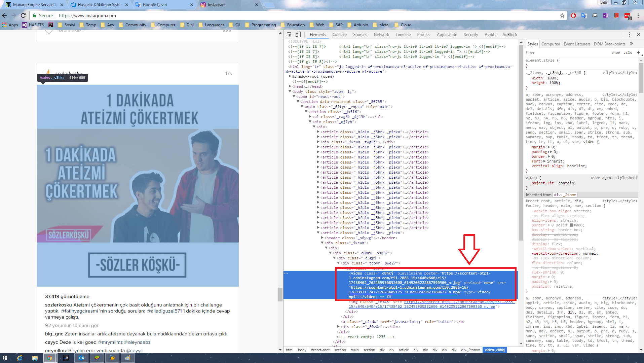Image resolution: width=644 pixels, height=363 pixels.
Task: Click the reload page icon
Action: 23,15
